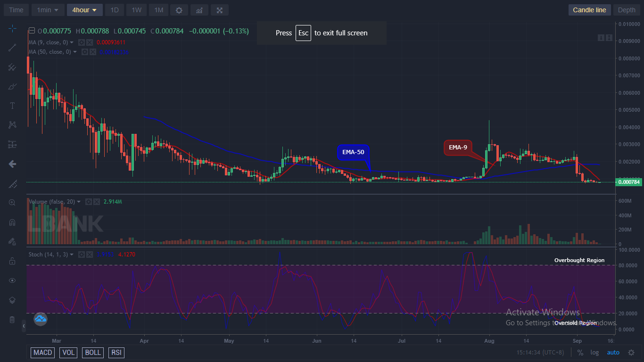
Task: Remove the MA 9 indicator
Action: pyautogui.click(x=89, y=42)
